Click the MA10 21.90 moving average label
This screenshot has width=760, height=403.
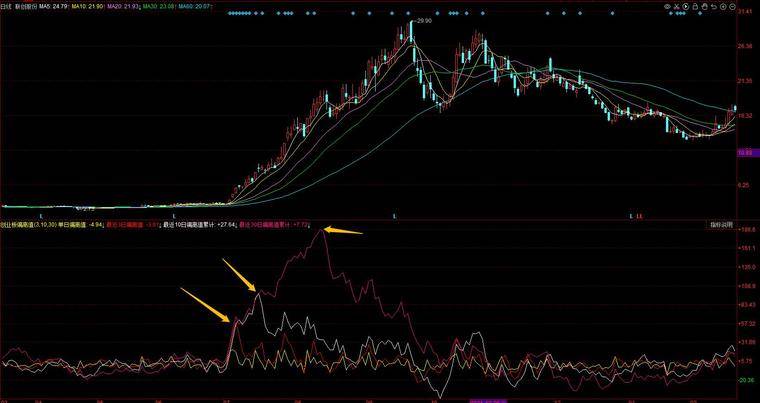(x=87, y=6)
